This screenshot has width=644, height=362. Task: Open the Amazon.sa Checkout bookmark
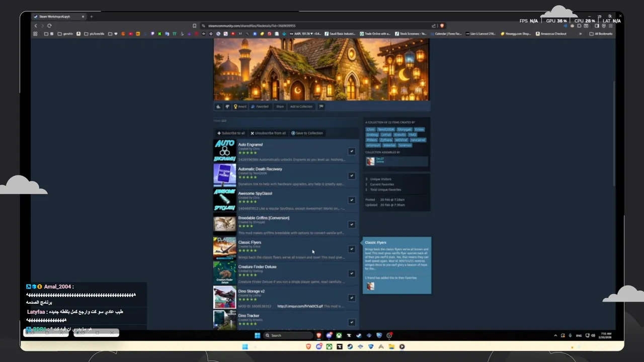[551, 34]
